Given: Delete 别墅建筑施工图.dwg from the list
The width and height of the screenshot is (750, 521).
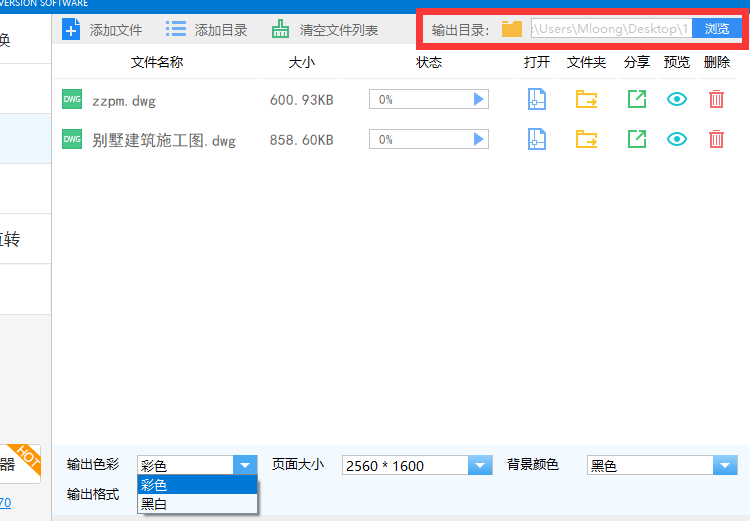Looking at the screenshot, I should (716, 139).
